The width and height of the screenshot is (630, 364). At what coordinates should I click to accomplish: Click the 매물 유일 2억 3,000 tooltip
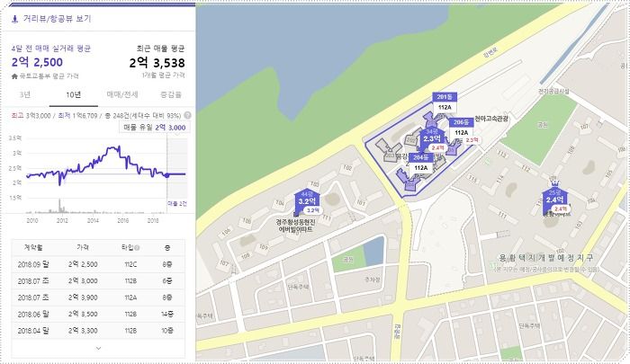pyautogui.click(x=154, y=128)
